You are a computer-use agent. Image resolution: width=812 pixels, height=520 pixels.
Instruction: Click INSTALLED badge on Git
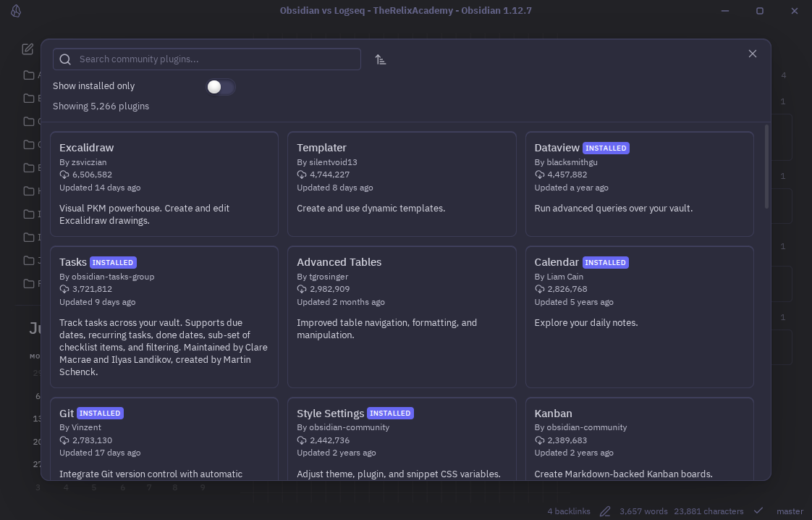[100, 414]
